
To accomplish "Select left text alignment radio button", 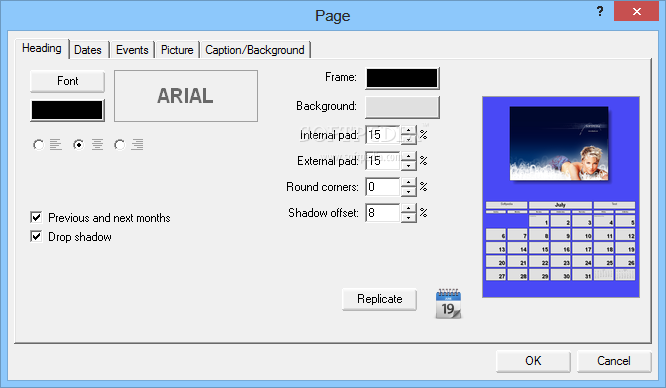I will [x=38, y=145].
